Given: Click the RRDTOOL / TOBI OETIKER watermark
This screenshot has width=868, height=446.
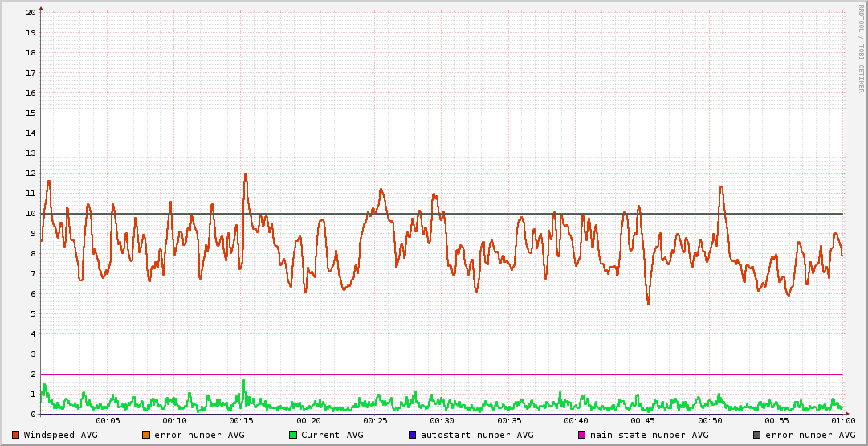Looking at the screenshot, I should 861,48.
